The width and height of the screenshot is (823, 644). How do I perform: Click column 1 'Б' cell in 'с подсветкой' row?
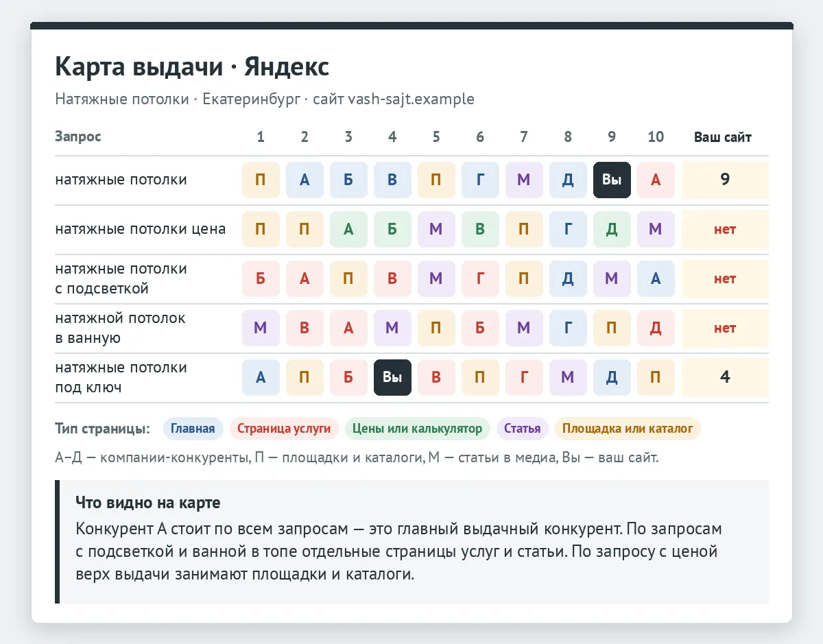click(x=261, y=279)
